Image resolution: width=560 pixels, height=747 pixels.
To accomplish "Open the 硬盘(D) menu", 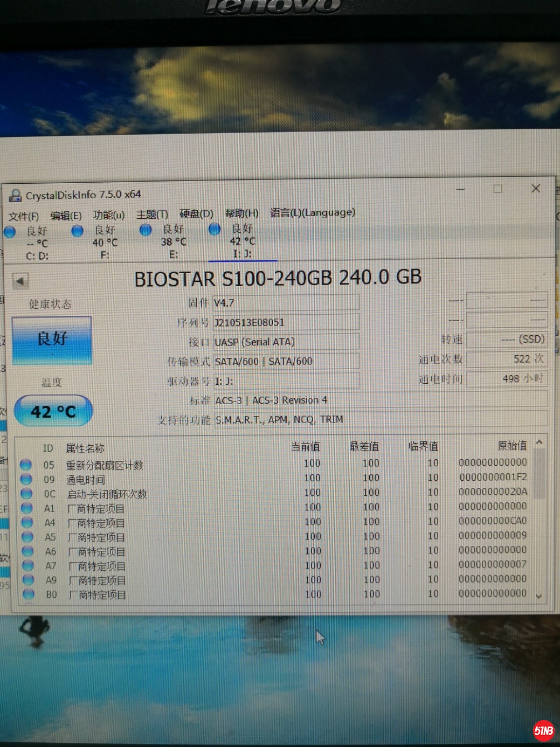I will click(196, 214).
